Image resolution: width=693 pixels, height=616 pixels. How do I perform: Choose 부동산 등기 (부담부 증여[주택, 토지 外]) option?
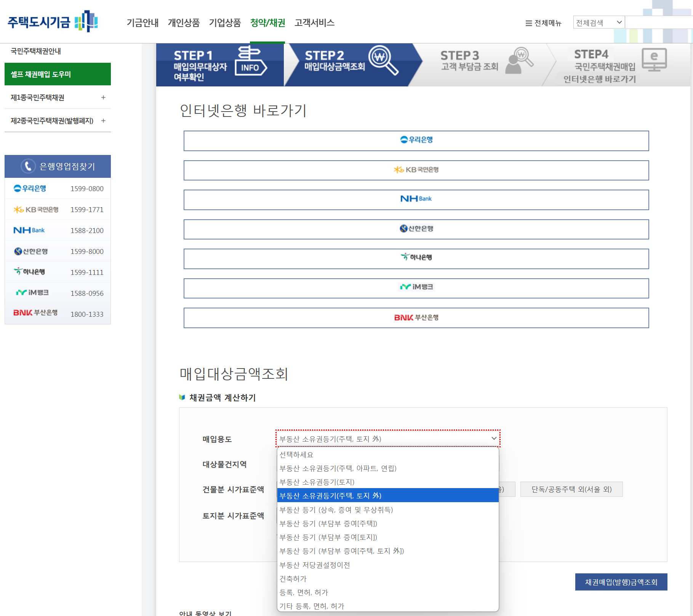388,551
